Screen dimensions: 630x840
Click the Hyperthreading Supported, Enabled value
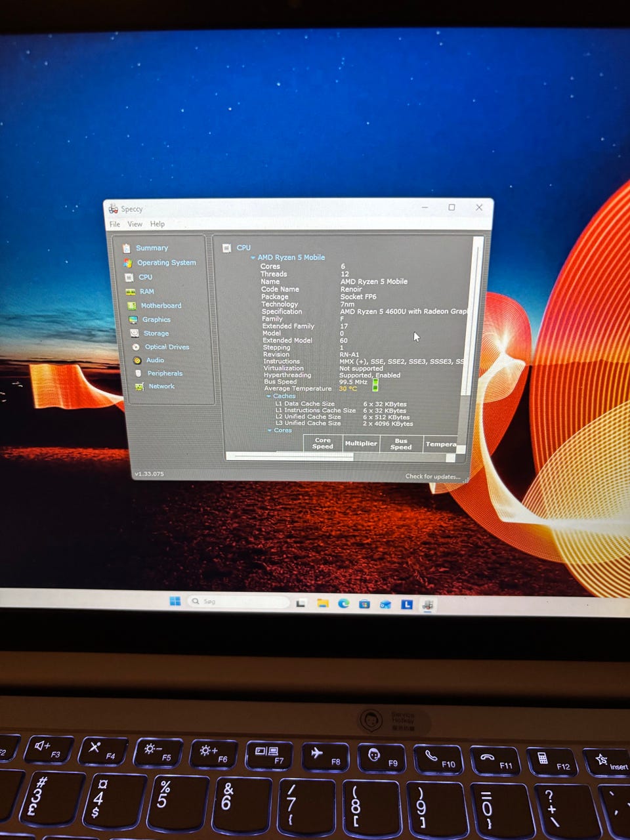[369, 375]
